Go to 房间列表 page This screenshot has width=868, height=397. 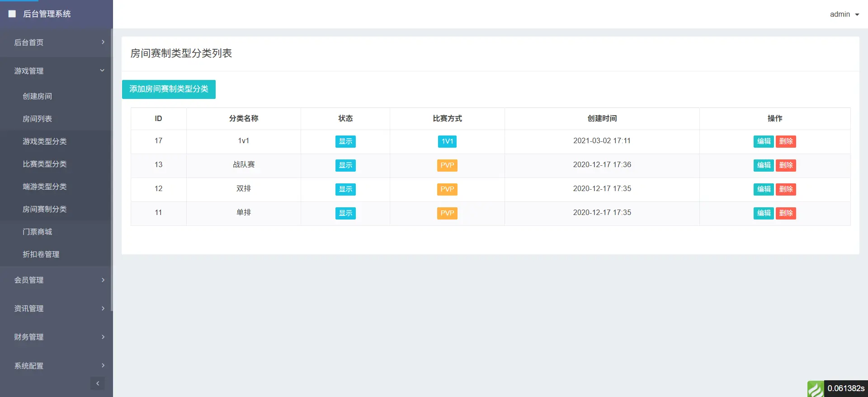coord(38,119)
